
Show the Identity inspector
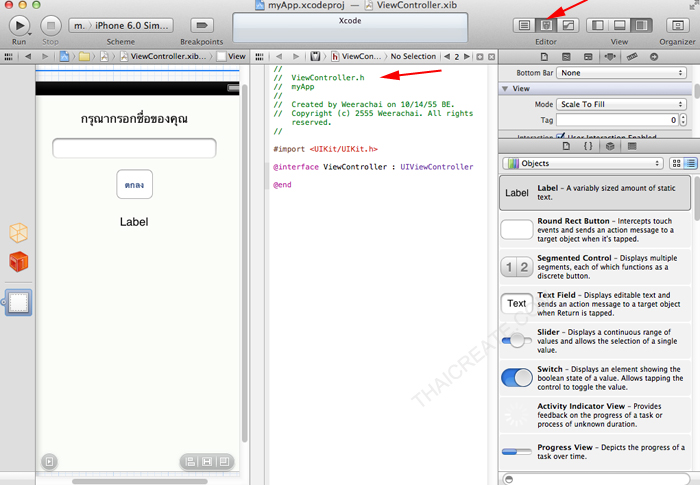pos(588,57)
